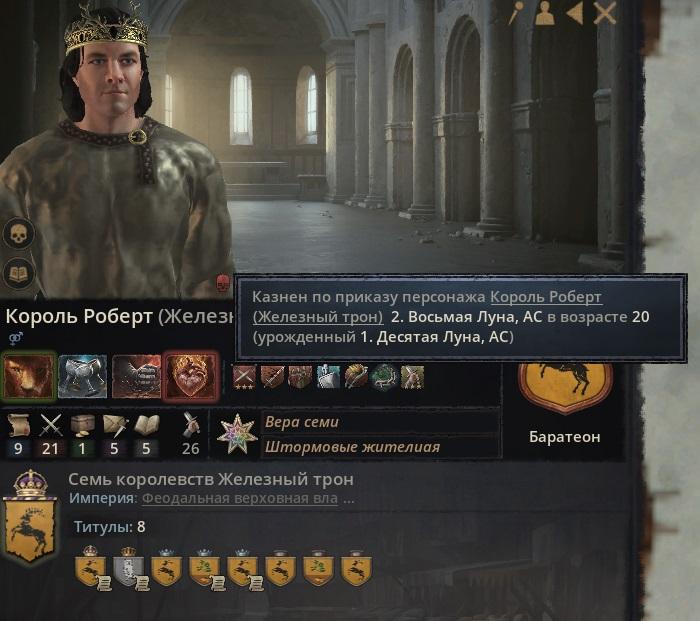The width and height of the screenshot is (700, 621).
Task: Click the Вера семи faith button
Action: click(x=380, y=422)
